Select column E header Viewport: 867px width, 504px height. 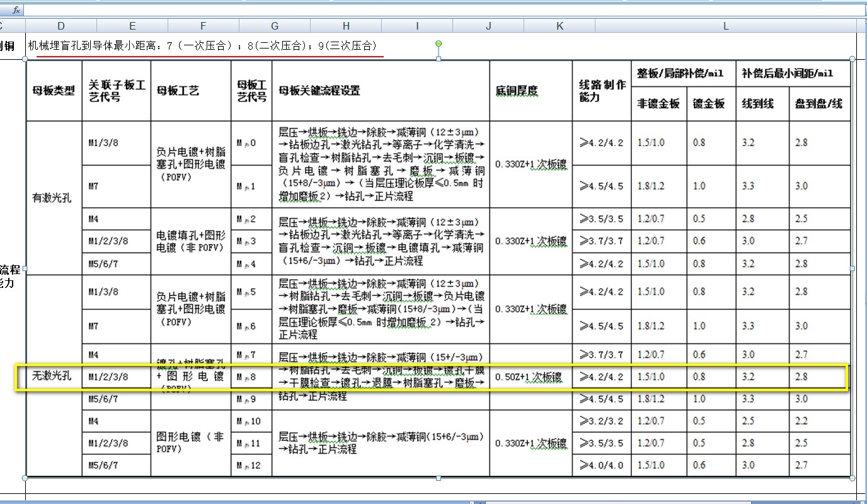click(132, 26)
